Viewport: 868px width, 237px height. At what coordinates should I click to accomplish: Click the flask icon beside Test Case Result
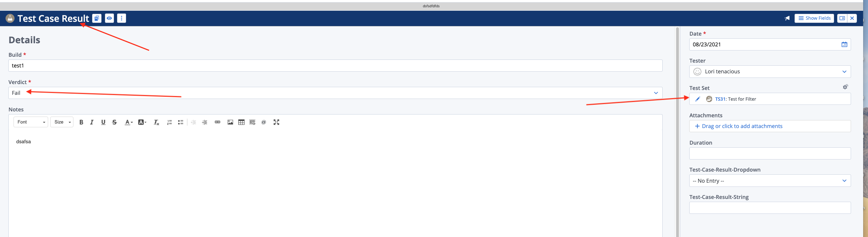tap(10, 18)
